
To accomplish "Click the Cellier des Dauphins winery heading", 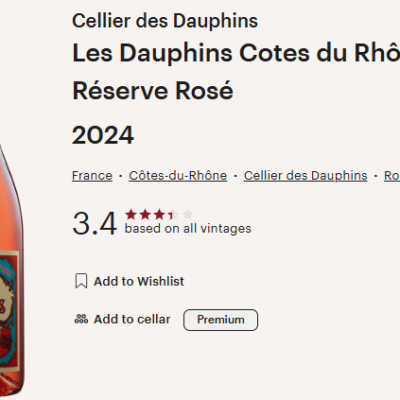I will click(x=165, y=21).
